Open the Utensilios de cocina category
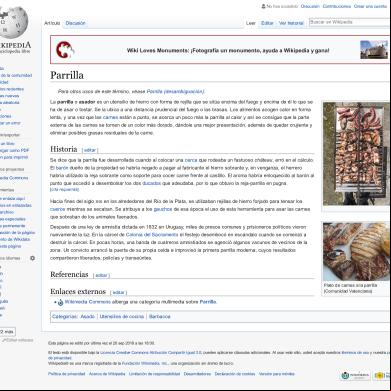 point(122,316)
